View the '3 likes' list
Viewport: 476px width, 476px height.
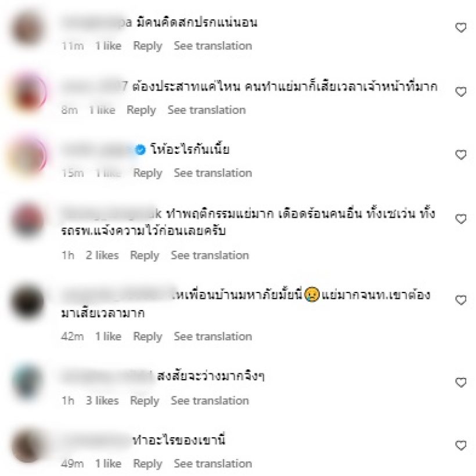pos(102,401)
